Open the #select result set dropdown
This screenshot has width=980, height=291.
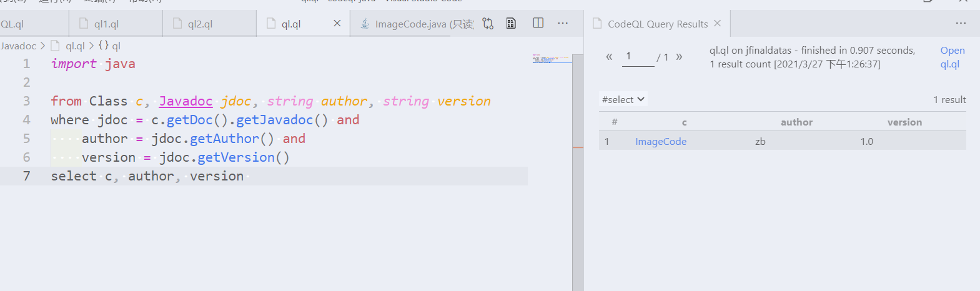pos(623,99)
